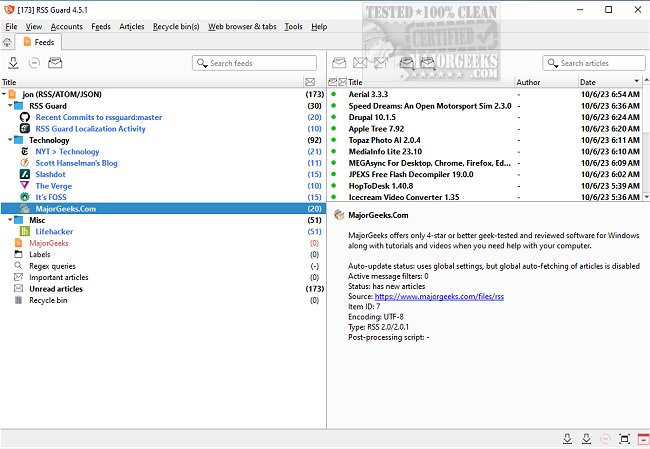Select the NYT Technology feed icon
This screenshot has width=650, height=449.
(25, 151)
